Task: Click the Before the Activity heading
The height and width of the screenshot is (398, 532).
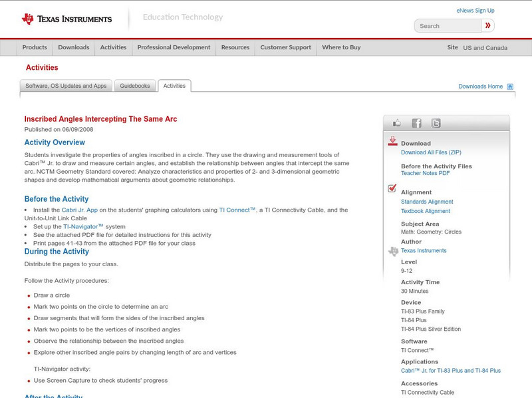Action: click(57, 199)
